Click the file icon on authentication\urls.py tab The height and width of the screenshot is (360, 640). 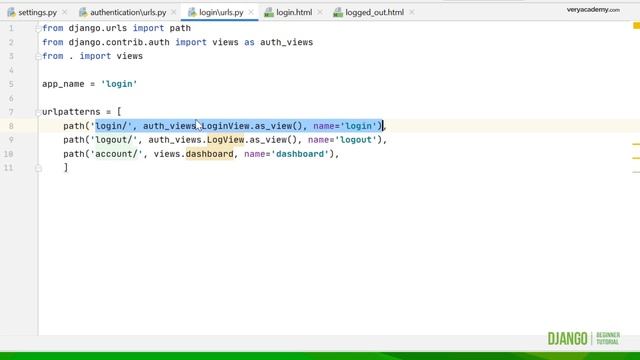83,13
